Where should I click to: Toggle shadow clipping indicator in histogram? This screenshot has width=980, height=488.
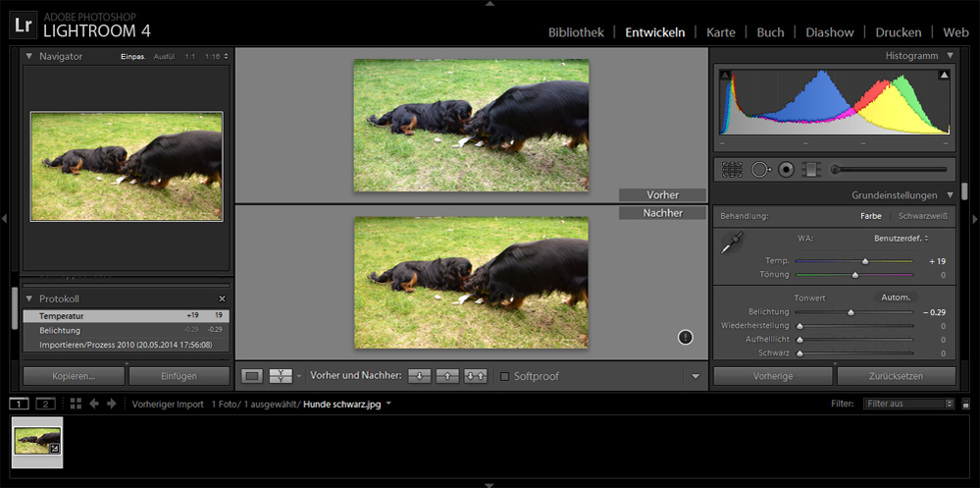725,75
